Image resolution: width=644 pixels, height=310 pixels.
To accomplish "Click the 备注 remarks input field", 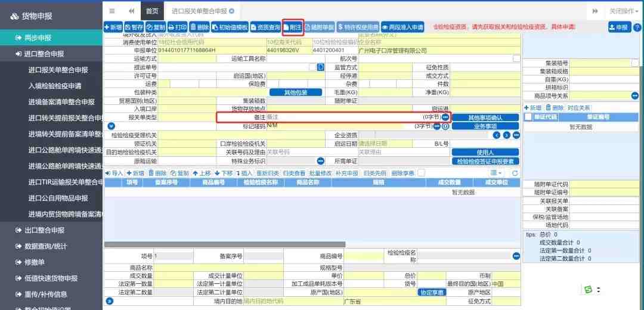I will (x=345, y=117).
